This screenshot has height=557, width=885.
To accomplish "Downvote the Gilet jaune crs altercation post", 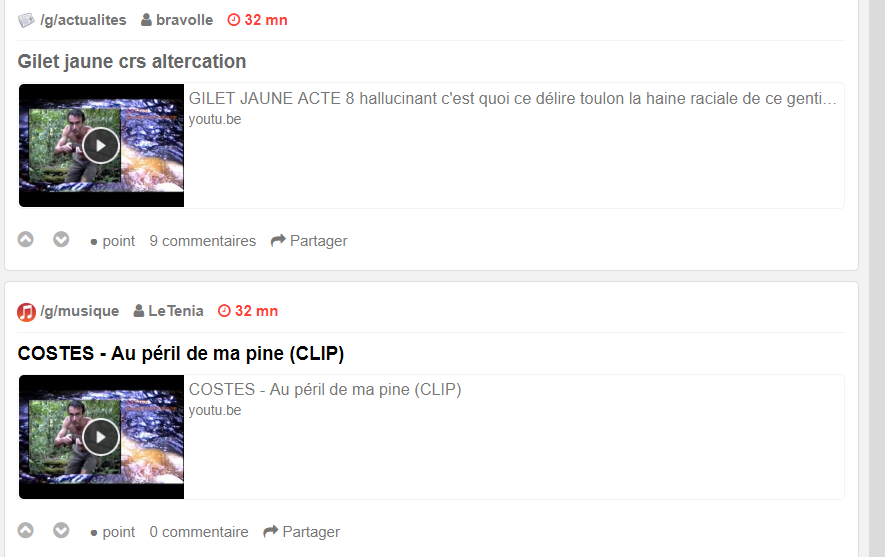I will (x=61, y=239).
